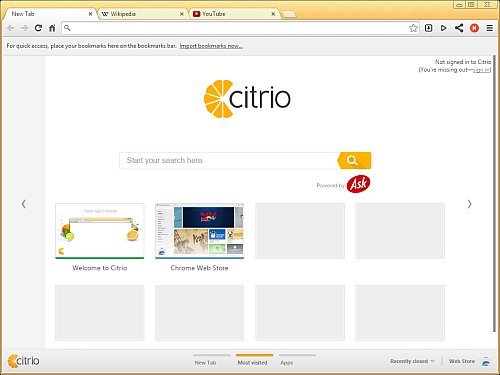
Task: Switch to the YouTube tab
Action: (234, 14)
